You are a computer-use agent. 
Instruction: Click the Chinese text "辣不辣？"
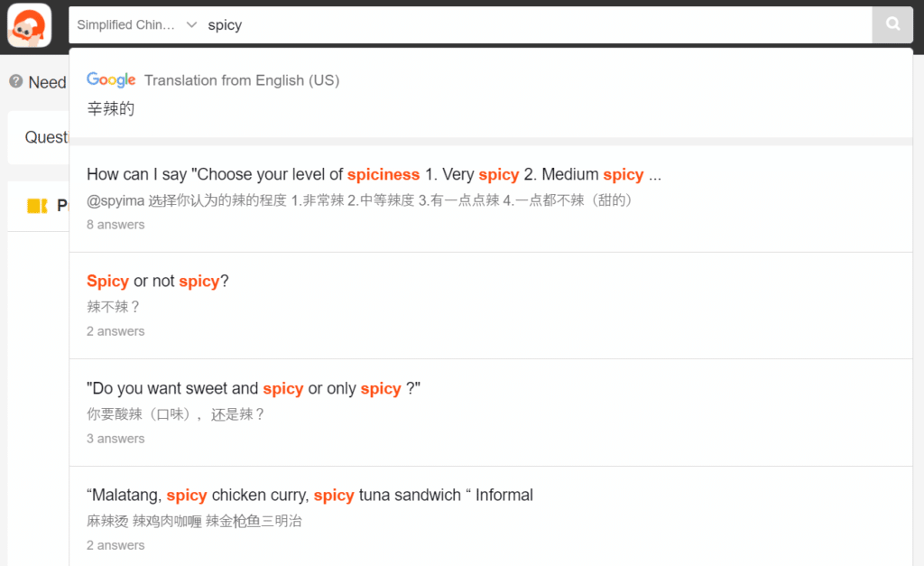coord(114,307)
